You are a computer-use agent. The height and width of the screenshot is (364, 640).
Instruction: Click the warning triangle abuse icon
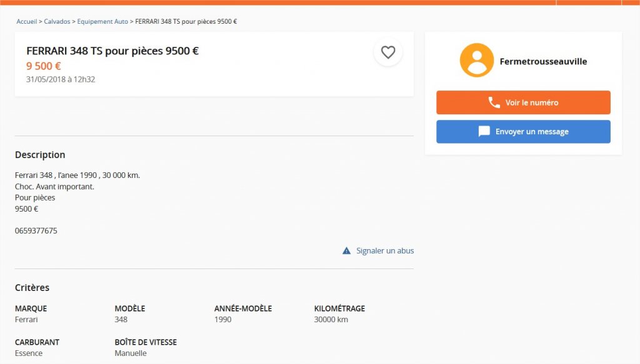point(346,251)
